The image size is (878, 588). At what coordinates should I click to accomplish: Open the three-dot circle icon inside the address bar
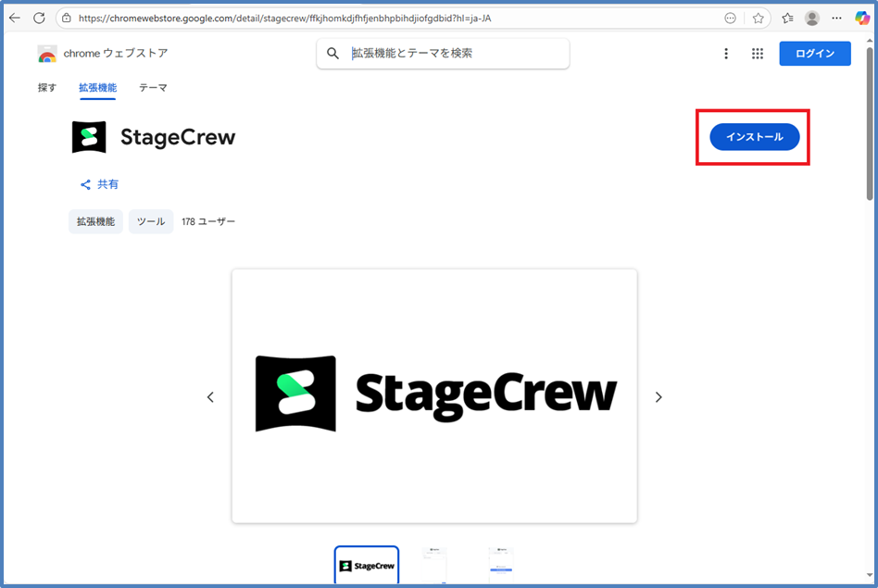[x=730, y=18]
